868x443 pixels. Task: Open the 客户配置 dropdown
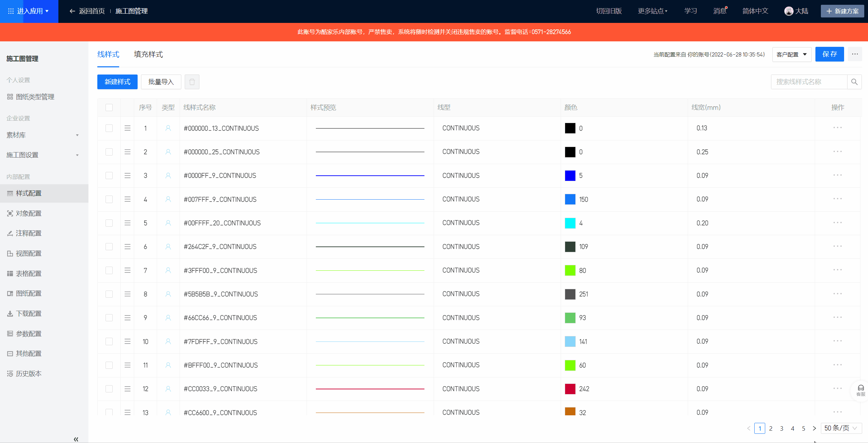792,54
